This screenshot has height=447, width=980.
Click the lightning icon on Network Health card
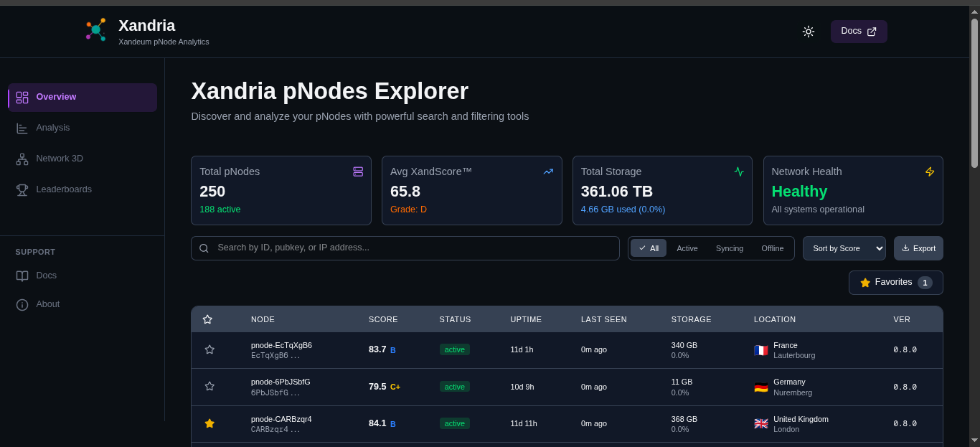pyautogui.click(x=930, y=171)
